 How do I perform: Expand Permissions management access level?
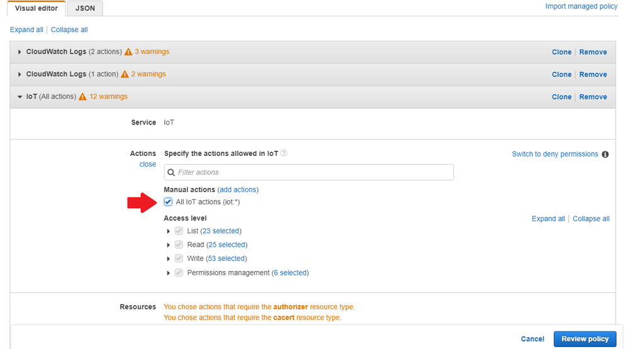coord(169,273)
